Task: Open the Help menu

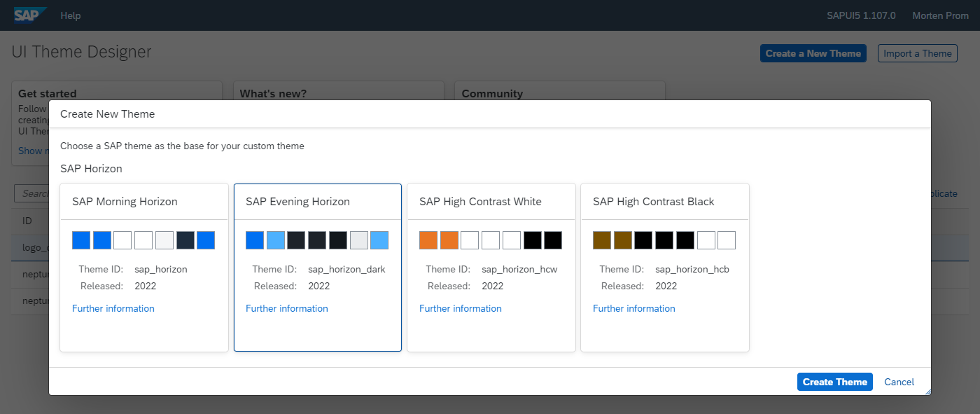Action: click(x=71, y=15)
